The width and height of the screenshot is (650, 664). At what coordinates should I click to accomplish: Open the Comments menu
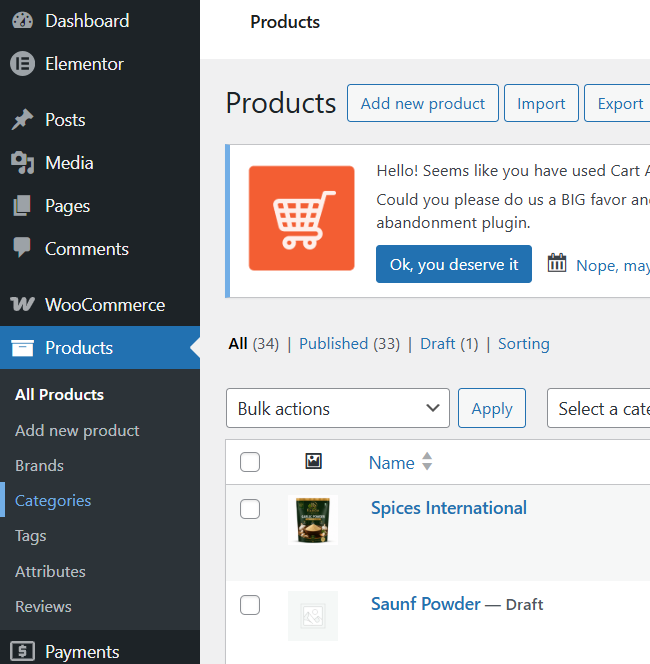(100, 249)
